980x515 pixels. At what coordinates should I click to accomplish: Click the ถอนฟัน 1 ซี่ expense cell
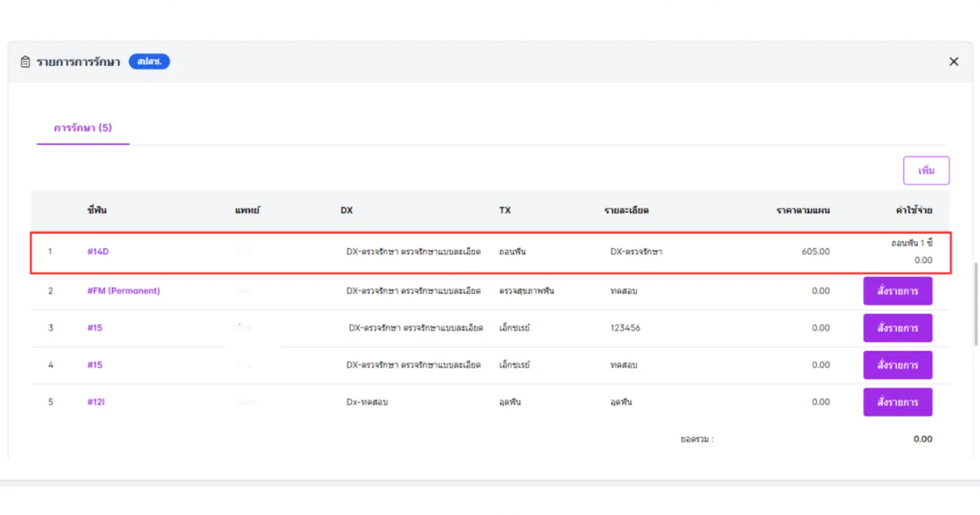click(911, 243)
